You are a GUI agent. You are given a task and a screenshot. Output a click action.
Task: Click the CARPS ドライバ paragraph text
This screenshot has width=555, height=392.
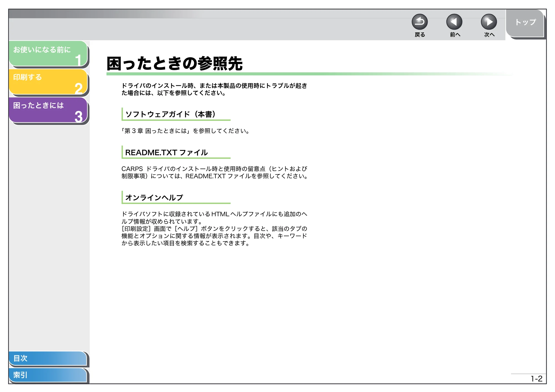(x=214, y=172)
